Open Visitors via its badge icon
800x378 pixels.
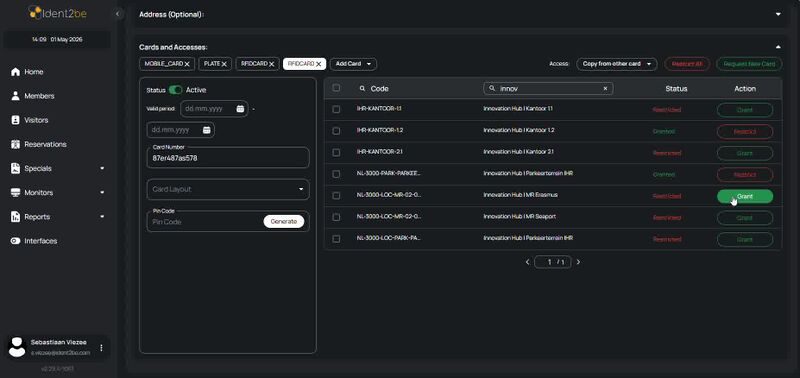point(15,120)
